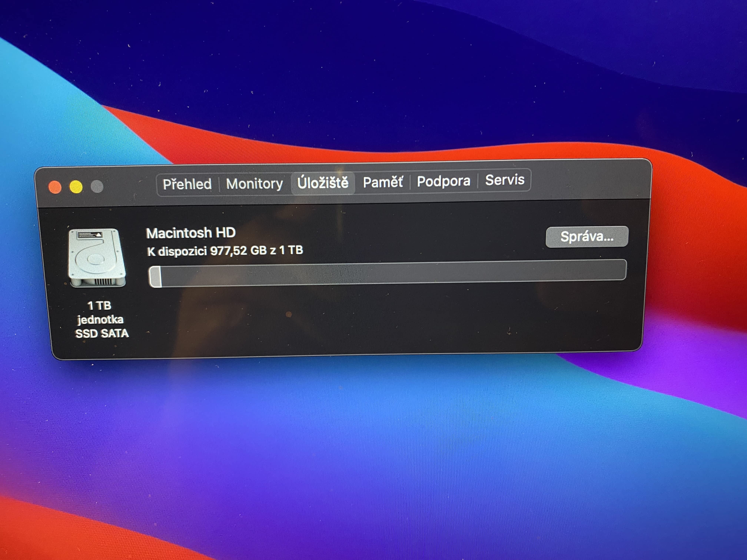Go to the Servis tab
Viewport: 747px width, 560px height.
tap(504, 180)
